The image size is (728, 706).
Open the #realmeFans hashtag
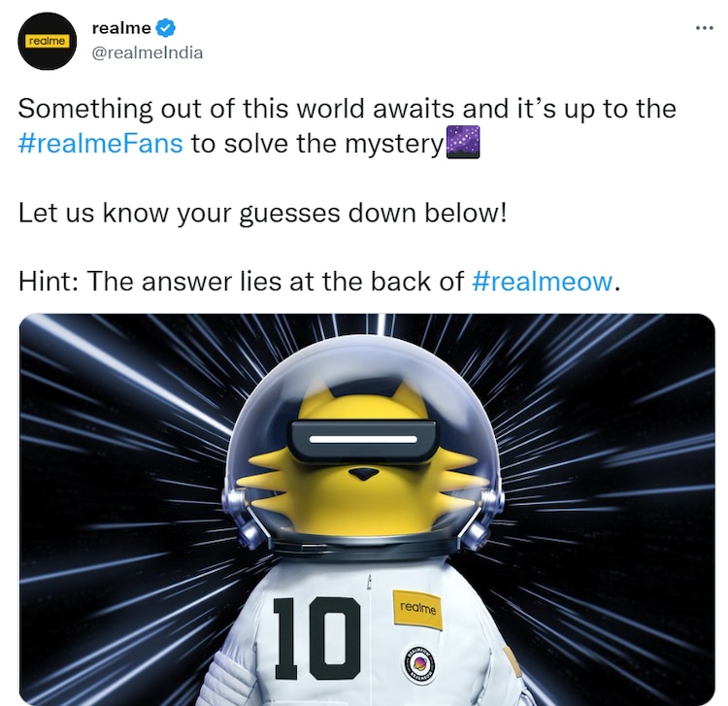100,144
